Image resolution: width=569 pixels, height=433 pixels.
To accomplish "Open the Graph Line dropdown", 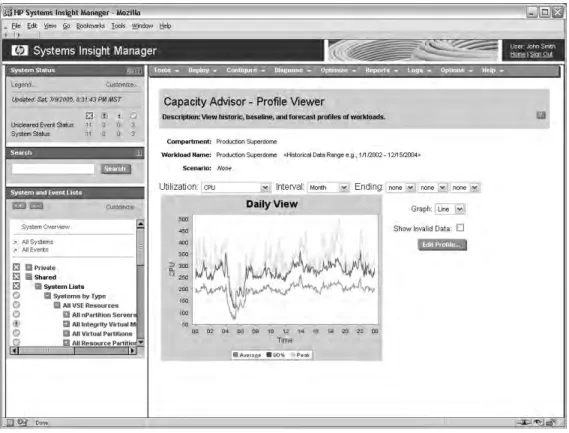I will [450, 209].
